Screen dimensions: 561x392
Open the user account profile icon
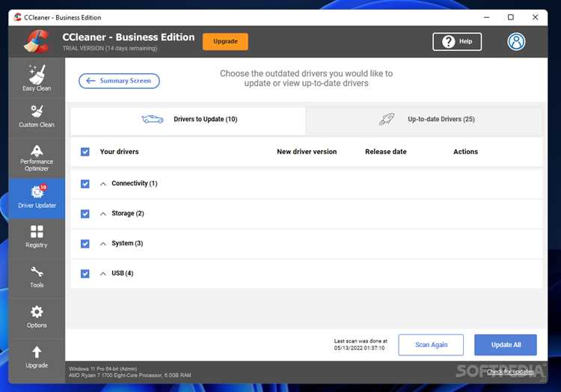coord(516,41)
